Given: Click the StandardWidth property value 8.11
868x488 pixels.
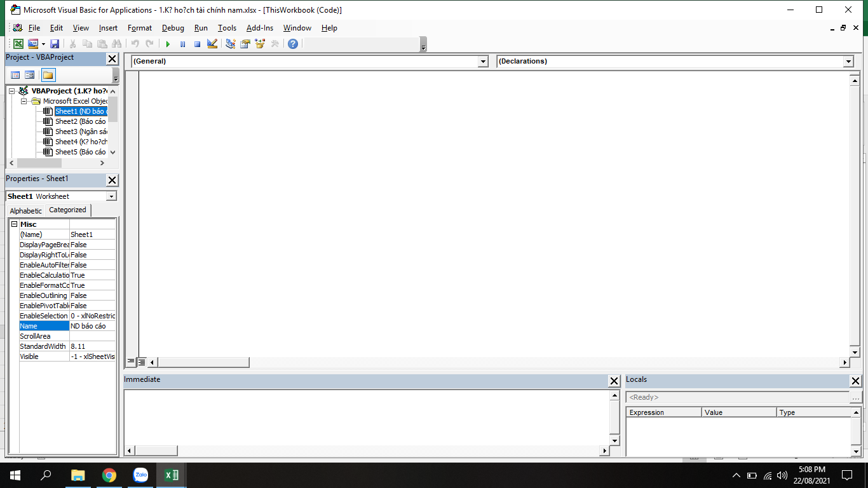Looking at the screenshot, I should pos(93,346).
